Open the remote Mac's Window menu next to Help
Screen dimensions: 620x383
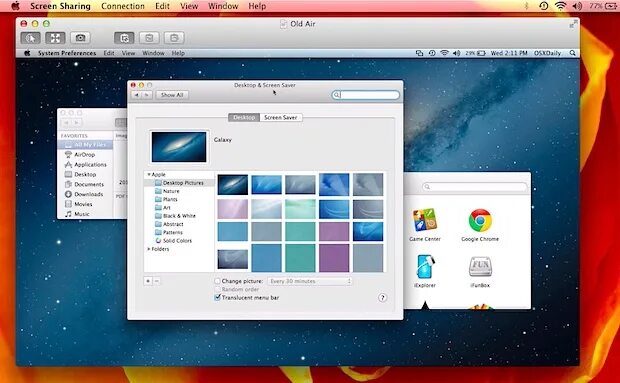point(153,53)
